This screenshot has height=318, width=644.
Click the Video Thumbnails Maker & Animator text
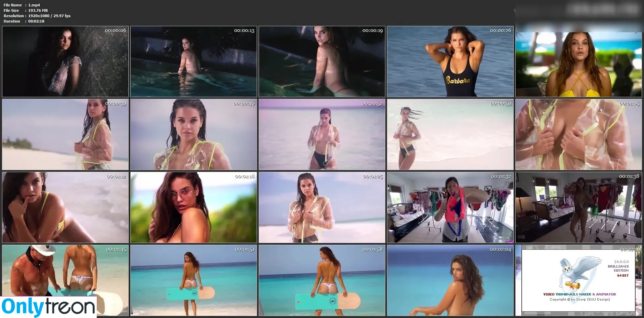tap(579, 294)
